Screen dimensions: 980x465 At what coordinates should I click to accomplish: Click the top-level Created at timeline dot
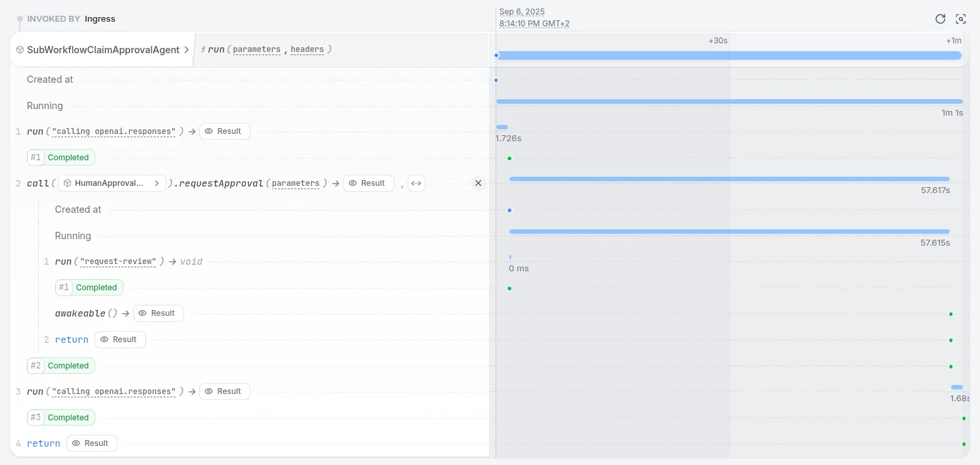496,80
